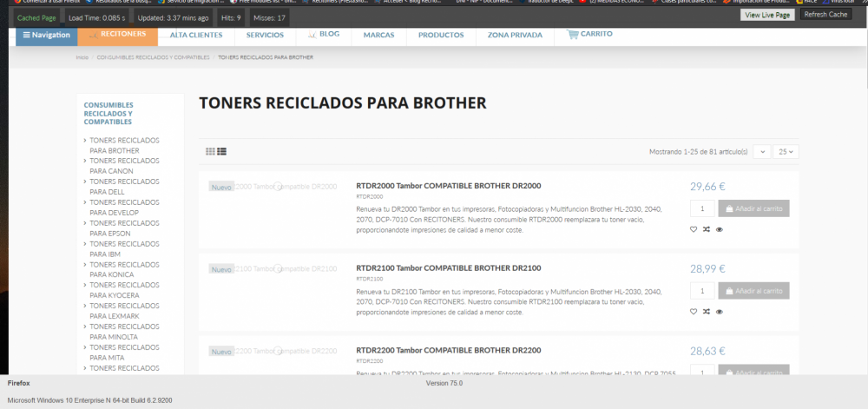Switch to grid view layout

point(210,151)
